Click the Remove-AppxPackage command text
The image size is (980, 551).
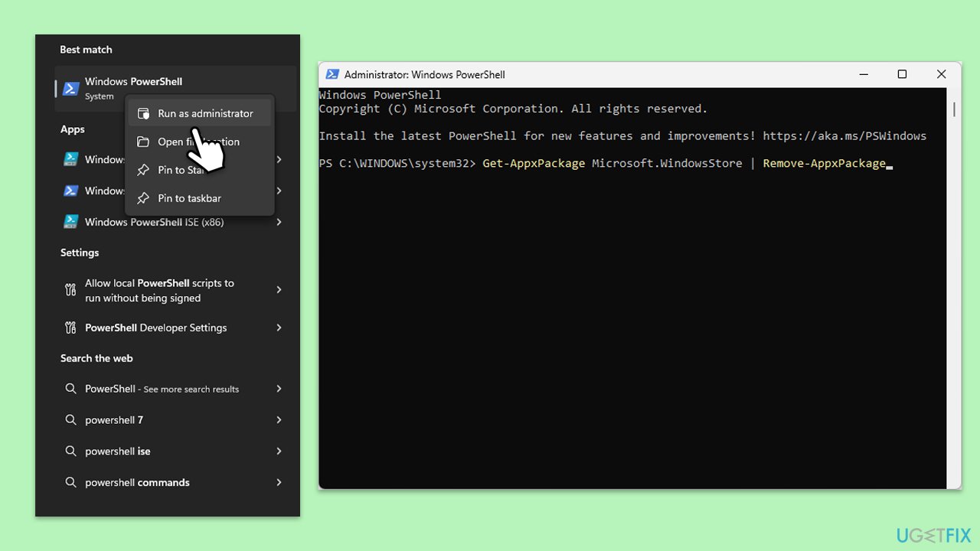click(824, 164)
